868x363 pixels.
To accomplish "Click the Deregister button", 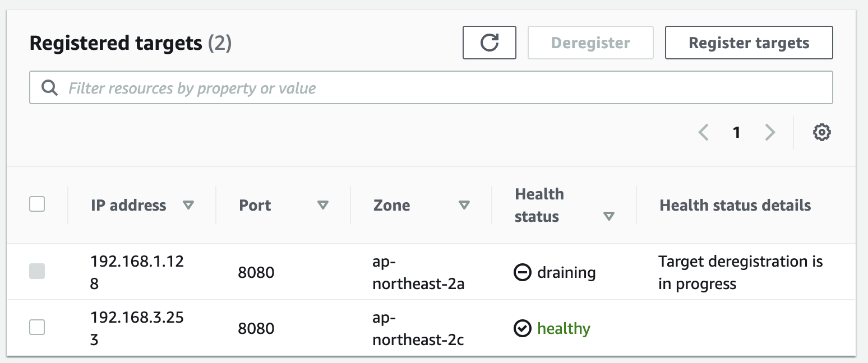I will coord(590,43).
